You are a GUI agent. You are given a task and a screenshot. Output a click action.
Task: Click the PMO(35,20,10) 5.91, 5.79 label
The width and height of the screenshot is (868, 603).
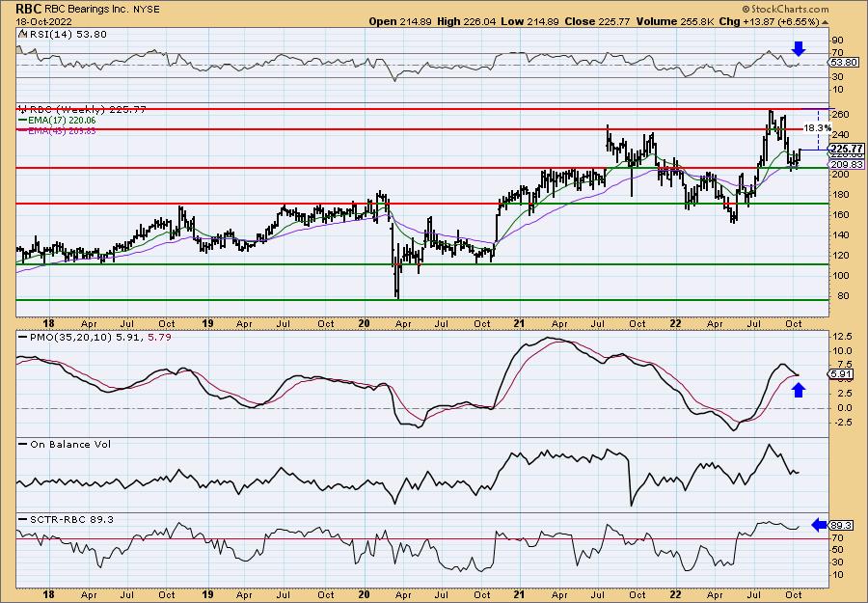99,337
